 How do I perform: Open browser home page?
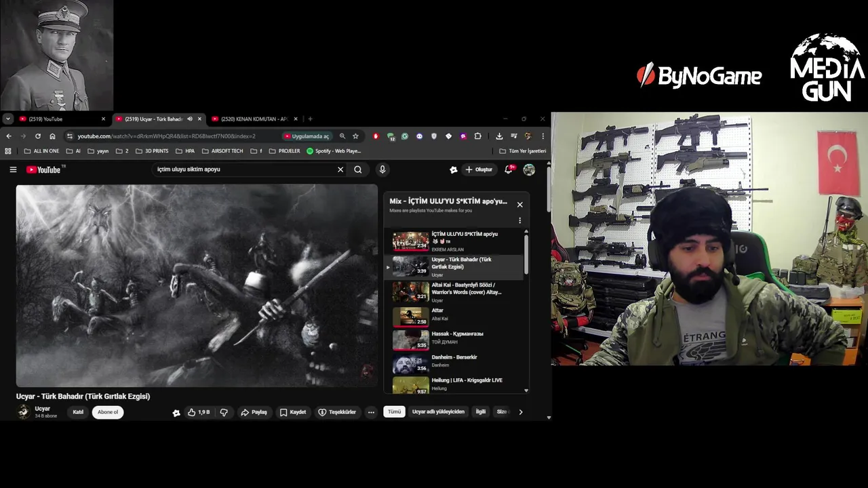(x=52, y=136)
